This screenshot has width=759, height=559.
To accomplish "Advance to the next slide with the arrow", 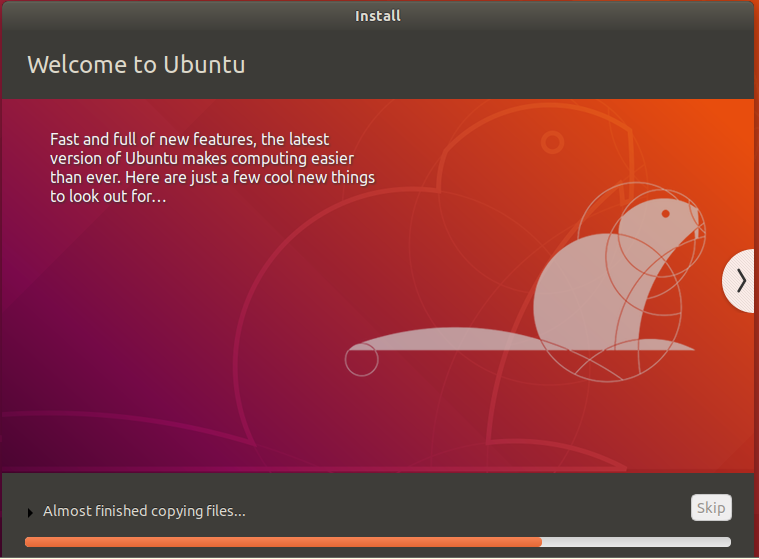I will (739, 281).
